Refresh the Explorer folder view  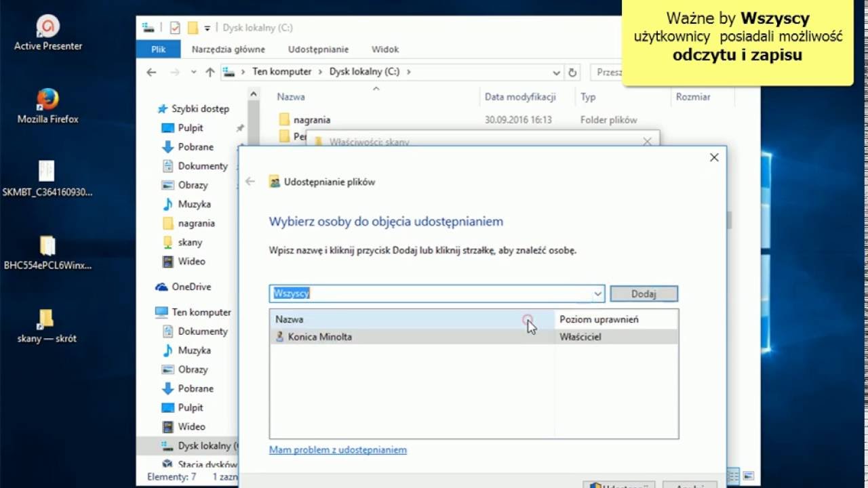tap(572, 73)
